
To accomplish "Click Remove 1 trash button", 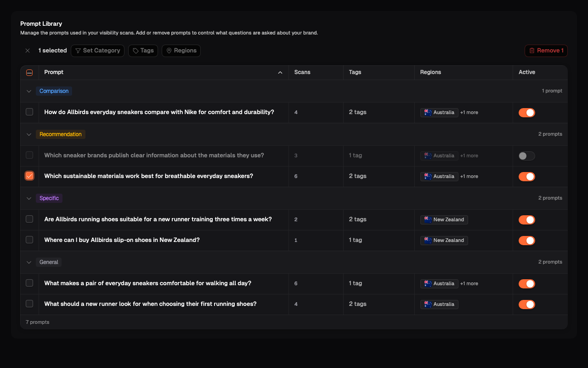I will [x=546, y=51].
